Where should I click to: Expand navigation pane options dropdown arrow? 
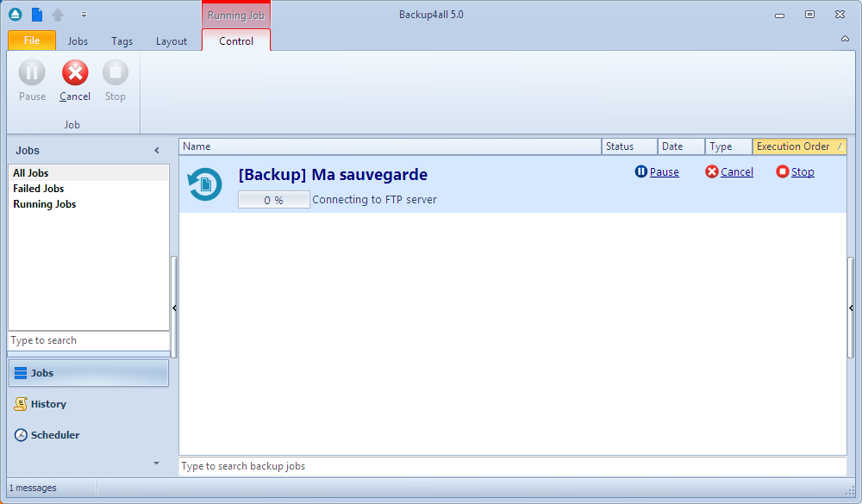156,464
